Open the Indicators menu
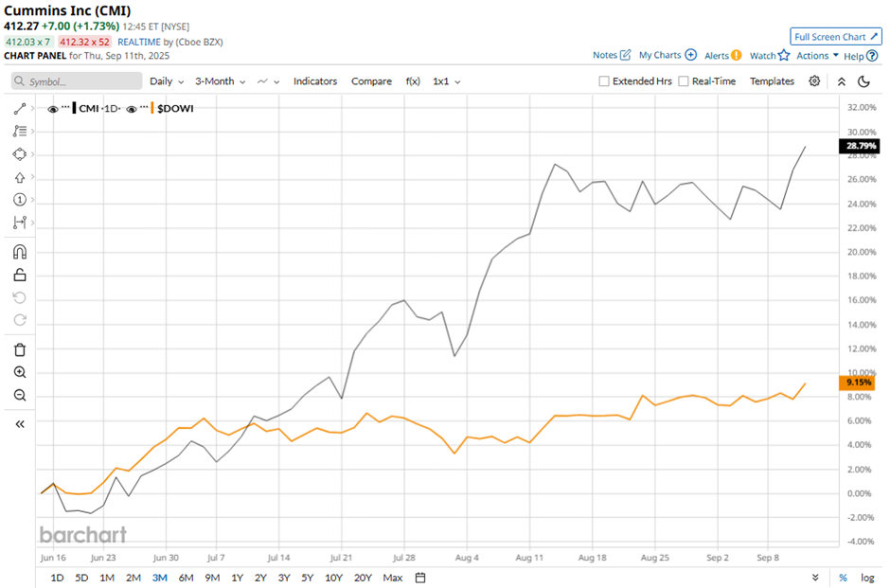 pyautogui.click(x=315, y=81)
